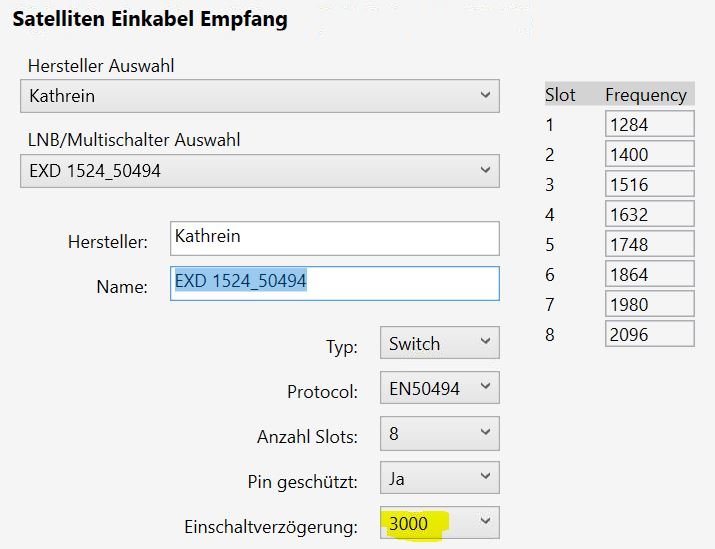Image resolution: width=715 pixels, height=549 pixels.
Task: Open the Hersteller Auswahl dropdown
Action: [x=259, y=97]
